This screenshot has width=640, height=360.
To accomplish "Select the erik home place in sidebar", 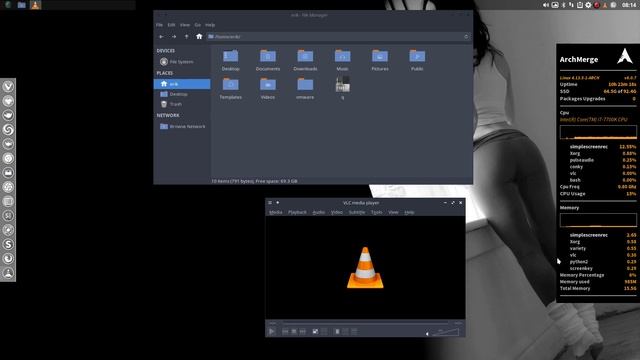I will [182, 84].
